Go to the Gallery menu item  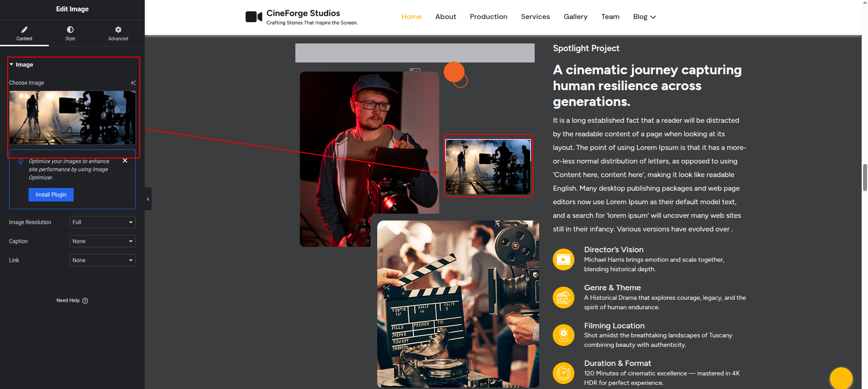point(575,17)
